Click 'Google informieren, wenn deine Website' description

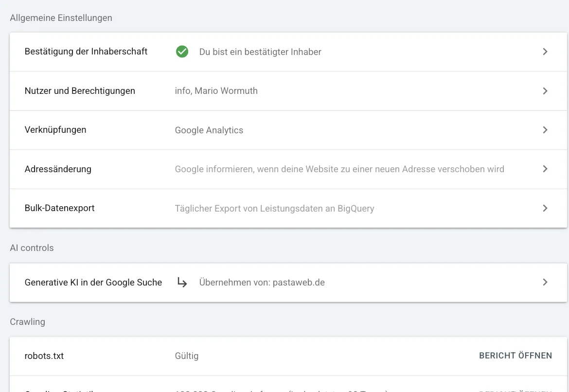(339, 169)
